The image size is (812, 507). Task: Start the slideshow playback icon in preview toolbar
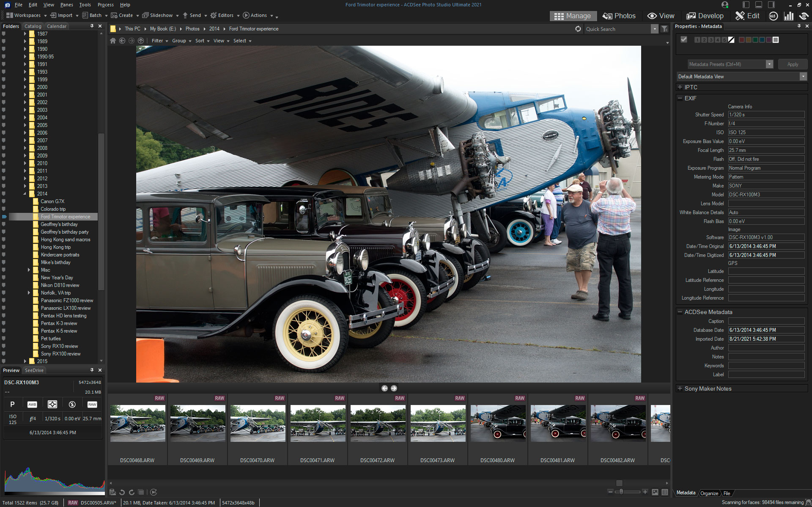coord(154,492)
